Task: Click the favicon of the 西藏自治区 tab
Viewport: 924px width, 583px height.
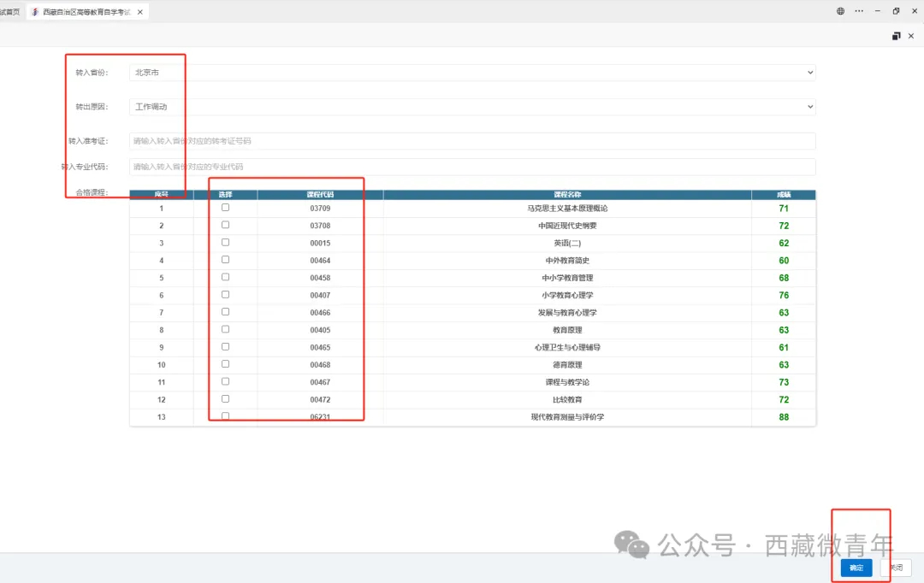Action: 35,12
